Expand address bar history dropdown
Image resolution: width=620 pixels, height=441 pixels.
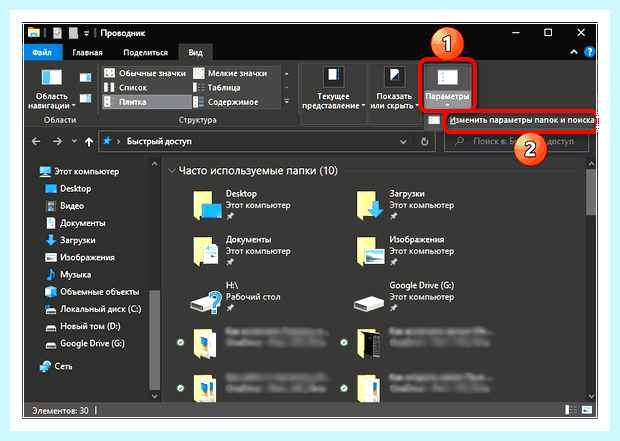point(403,142)
